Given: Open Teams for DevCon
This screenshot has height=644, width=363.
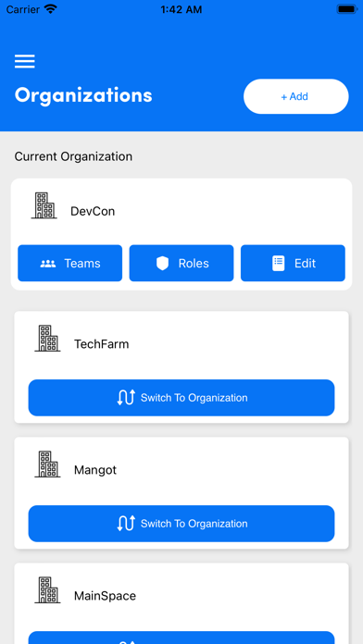Looking at the screenshot, I should pos(69,264).
